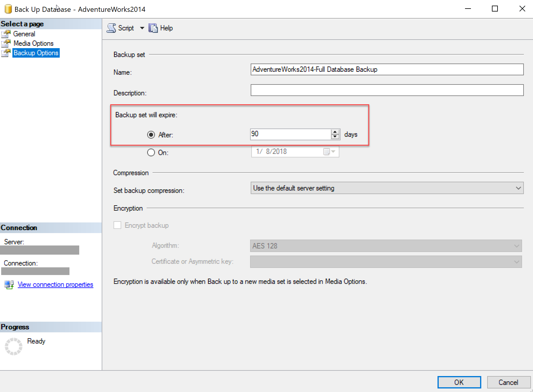Open the Algorithm AES 128 dropdown
This screenshot has height=392, width=533.
click(386, 246)
